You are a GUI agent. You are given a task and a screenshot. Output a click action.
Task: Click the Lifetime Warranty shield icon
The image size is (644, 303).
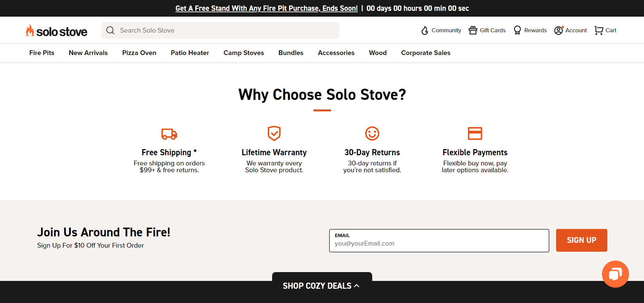pyautogui.click(x=274, y=133)
